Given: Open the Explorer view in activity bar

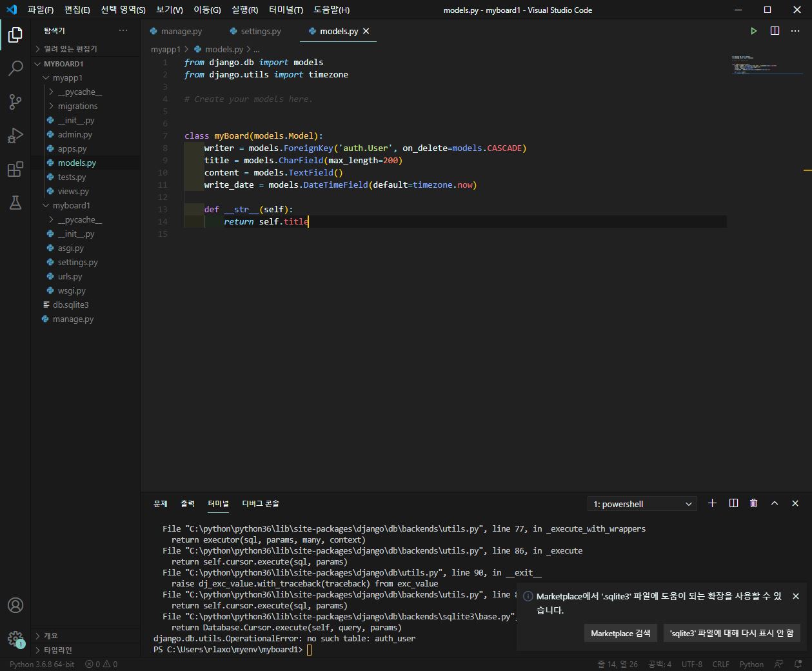Looking at the screenshot, I should (15, 35).
